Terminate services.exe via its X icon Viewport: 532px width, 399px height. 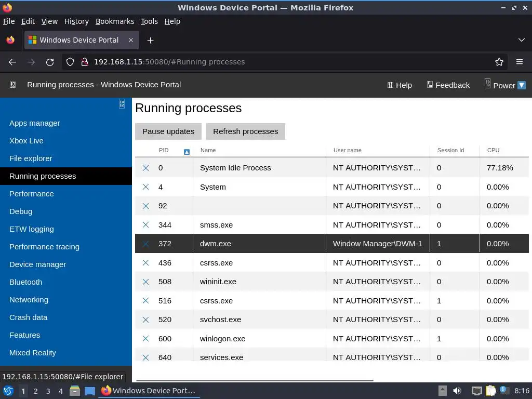[145, 357]
